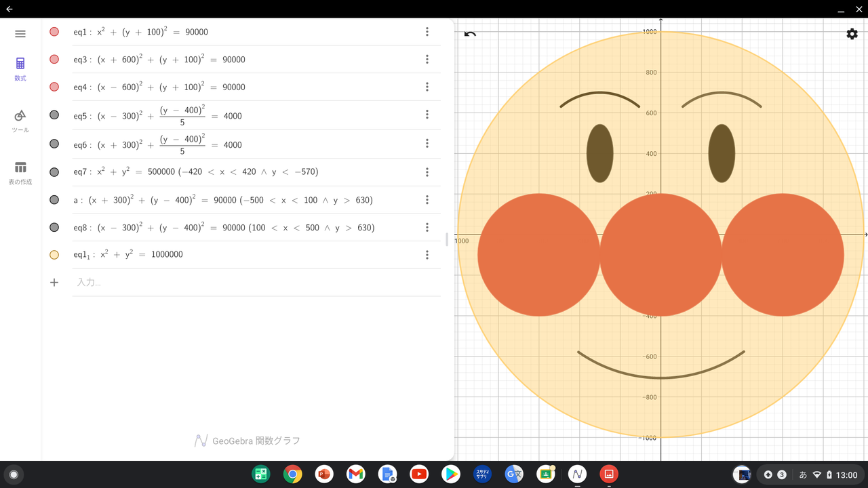Open the three-dot menu for equation a

427,199
